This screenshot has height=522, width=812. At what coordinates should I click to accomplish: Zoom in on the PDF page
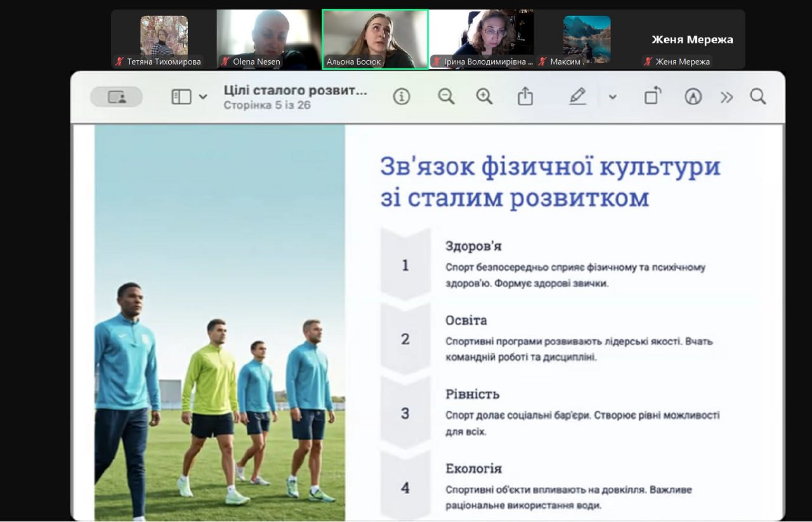pyautogui.click(x=485, y=96)
